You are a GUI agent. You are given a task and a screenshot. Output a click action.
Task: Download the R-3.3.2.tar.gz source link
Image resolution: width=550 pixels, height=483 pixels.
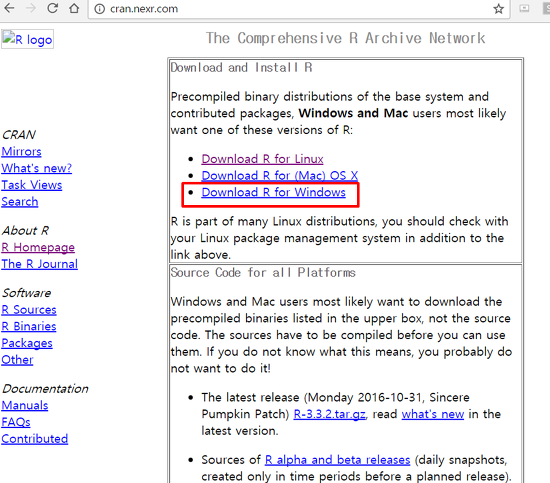click(329, 414)
